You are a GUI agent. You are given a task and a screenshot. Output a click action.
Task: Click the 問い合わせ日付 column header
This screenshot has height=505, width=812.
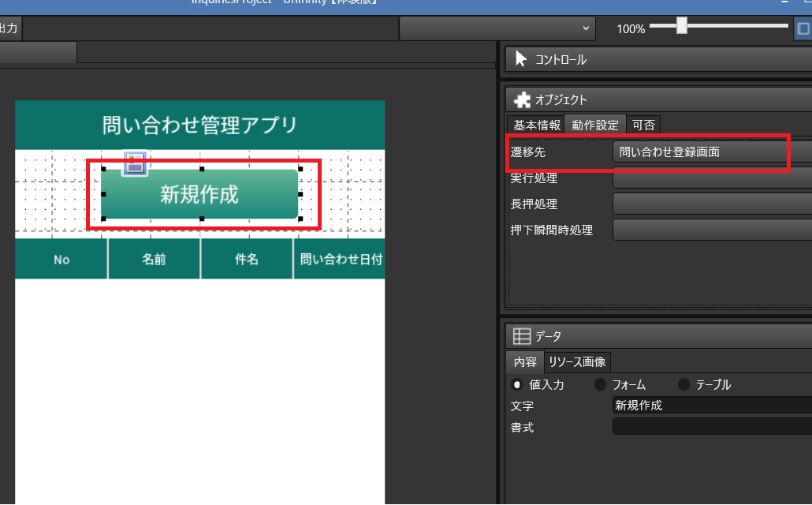pos(341,260)
